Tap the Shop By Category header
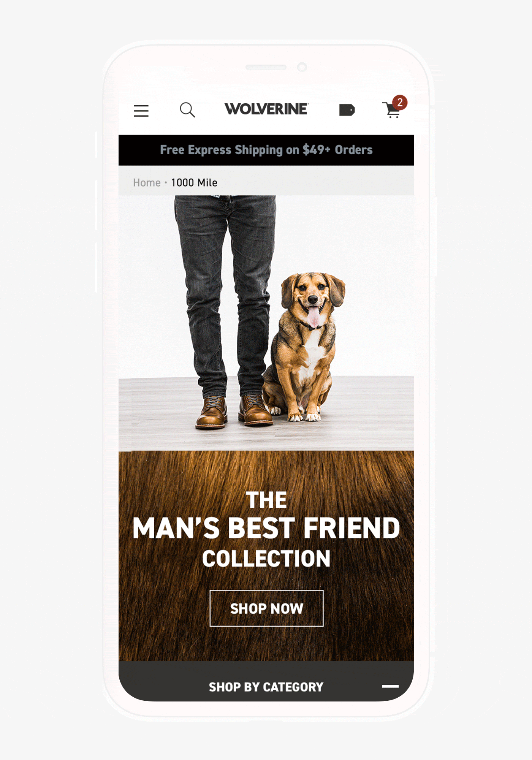 tap(266, 686)
